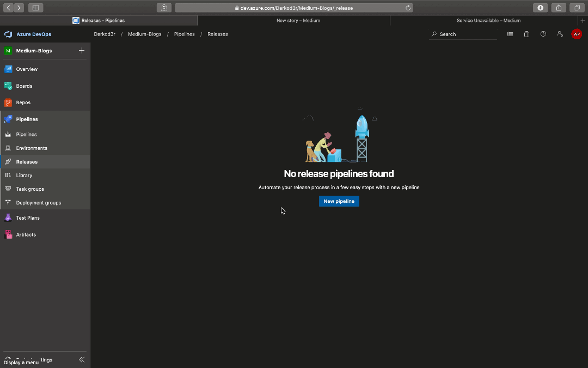This screenshot has width=588, height=368.
Task: Click the Pipelines sub-item icon
Action: click(8, 135)
